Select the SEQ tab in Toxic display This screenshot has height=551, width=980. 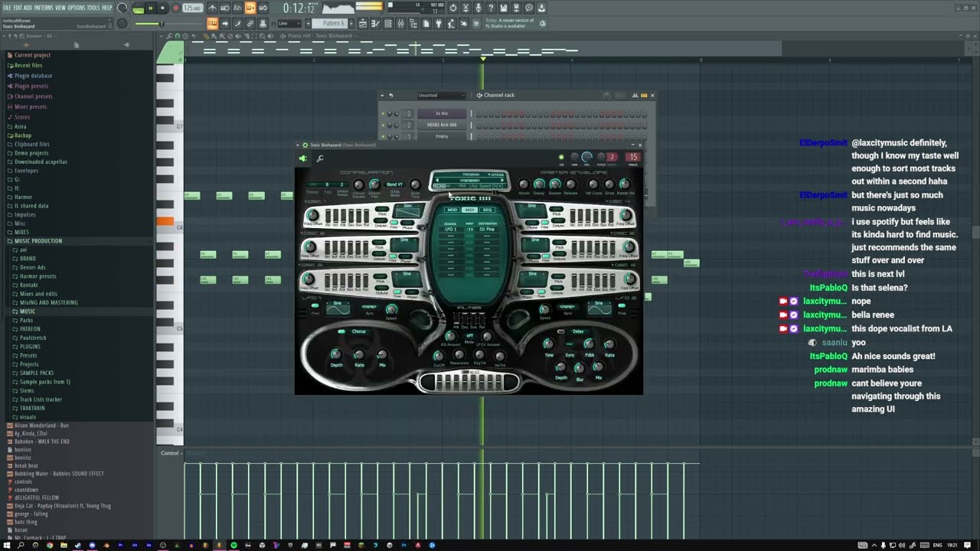[x=487, y=210]
